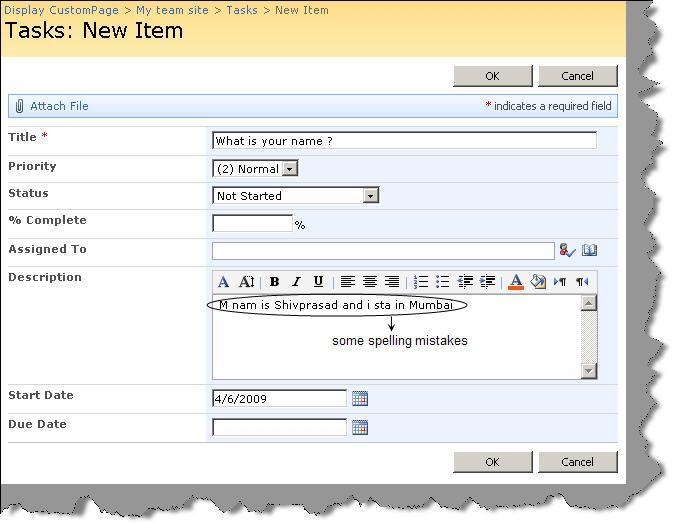Click the Attach File link
Screen dimensions: 673x523
click(x=59, y=106)
